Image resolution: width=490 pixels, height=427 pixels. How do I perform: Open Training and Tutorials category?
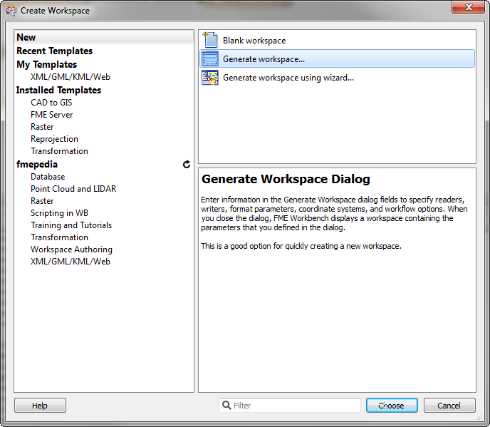pyautogui.click(x=71, y=225)
